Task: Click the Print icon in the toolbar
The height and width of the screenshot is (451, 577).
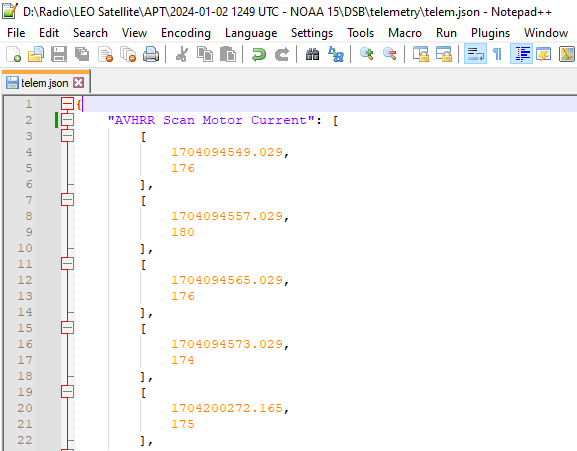Action: pos(151,54)
